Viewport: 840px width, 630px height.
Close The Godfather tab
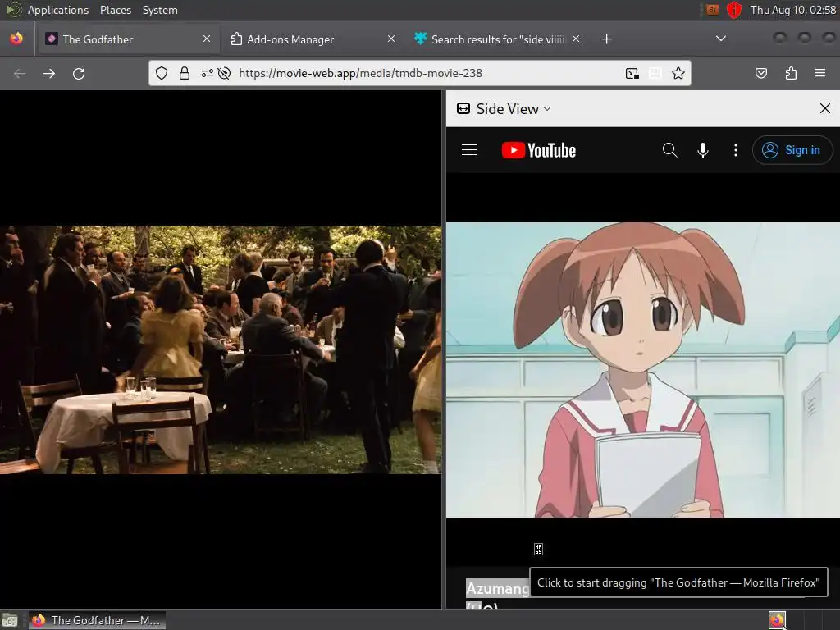(207, 39)
